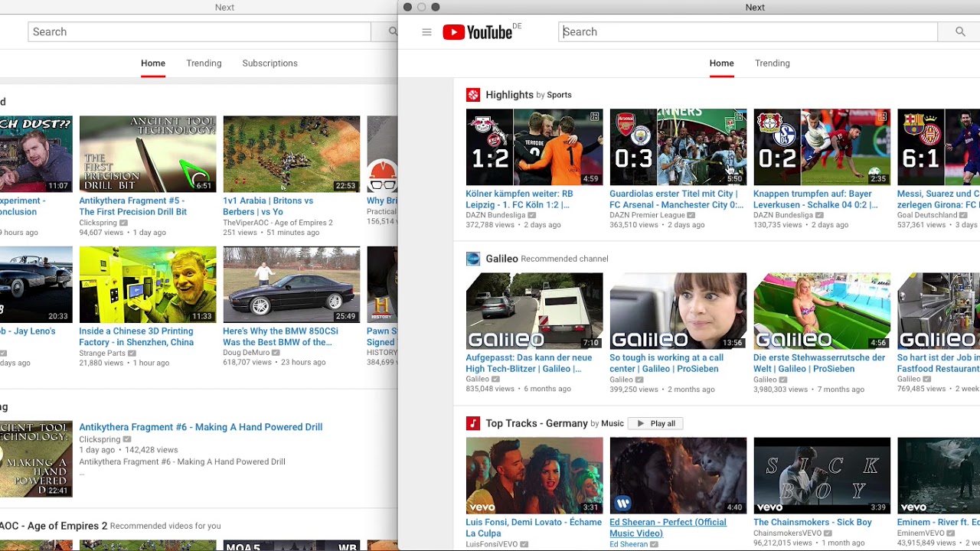The height and width of the screenshot is (551, 980).
Task: Click the Ed Sheeran Perfect 4:40 thumbnail
Action: pos(678,475)
